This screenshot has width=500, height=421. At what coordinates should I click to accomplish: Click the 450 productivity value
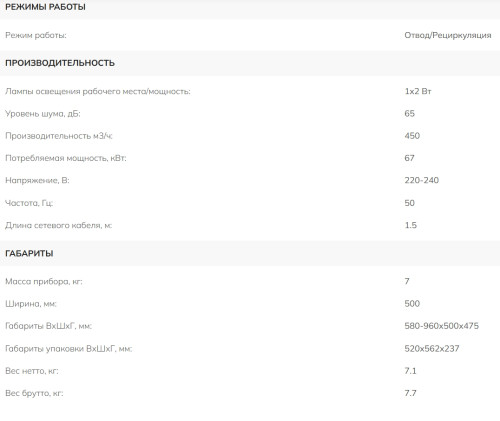pyautogui.click(x=412, y=136)
